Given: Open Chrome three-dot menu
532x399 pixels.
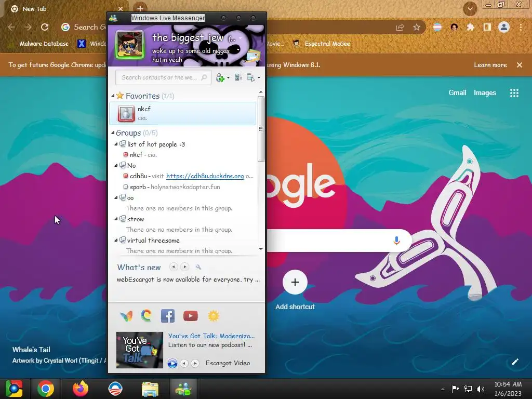Looking at the screenshot, I should pyautogui.click(x=521, y=27).
